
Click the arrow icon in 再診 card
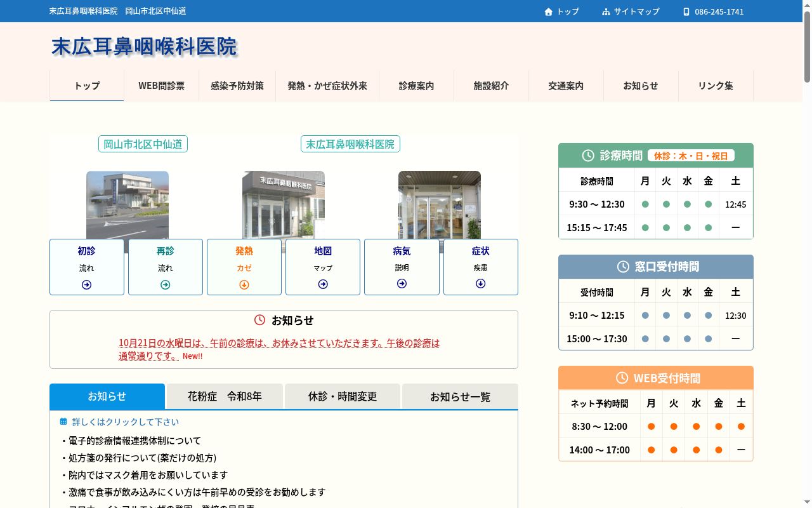click(x=166, y=284)
